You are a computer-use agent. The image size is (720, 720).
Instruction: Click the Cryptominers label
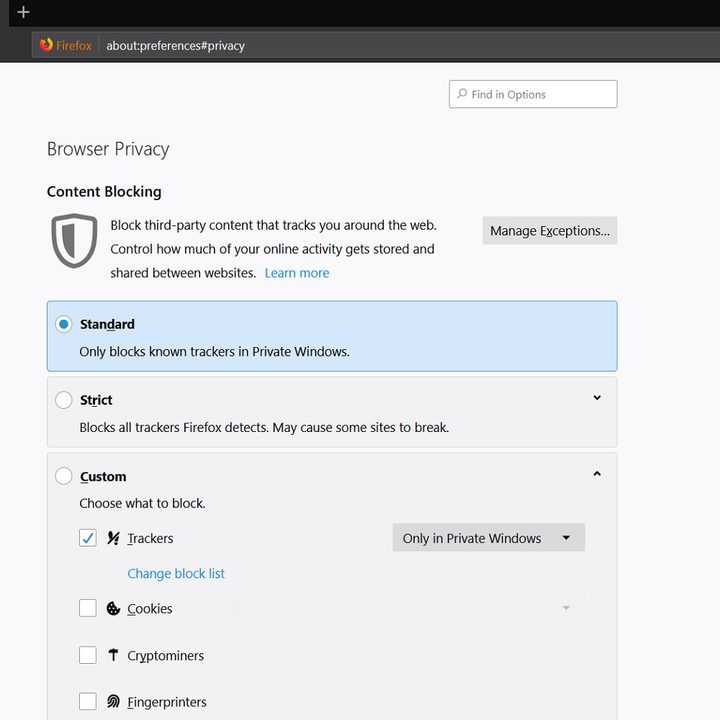165,656
